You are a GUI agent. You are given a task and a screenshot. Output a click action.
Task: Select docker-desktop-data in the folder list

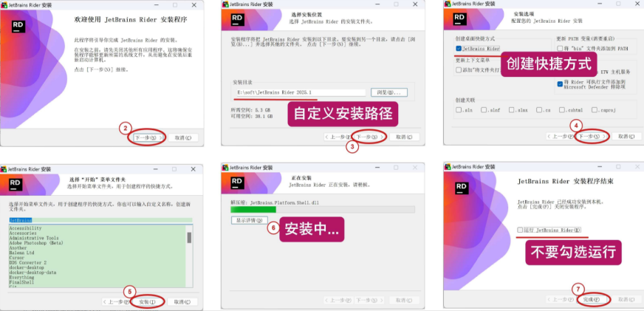coord(32,273)
